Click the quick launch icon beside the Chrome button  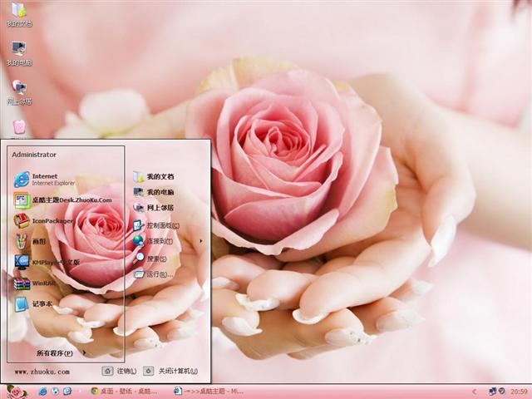(67, 392)
